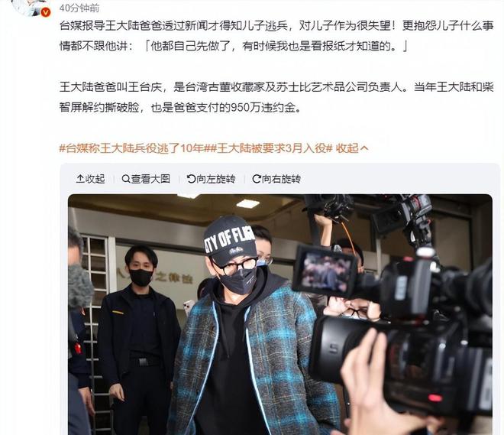This screenshot has width=504, height=435.
Task: Select 收起 in the image toolbar
Action: click(x=91, y=179)
